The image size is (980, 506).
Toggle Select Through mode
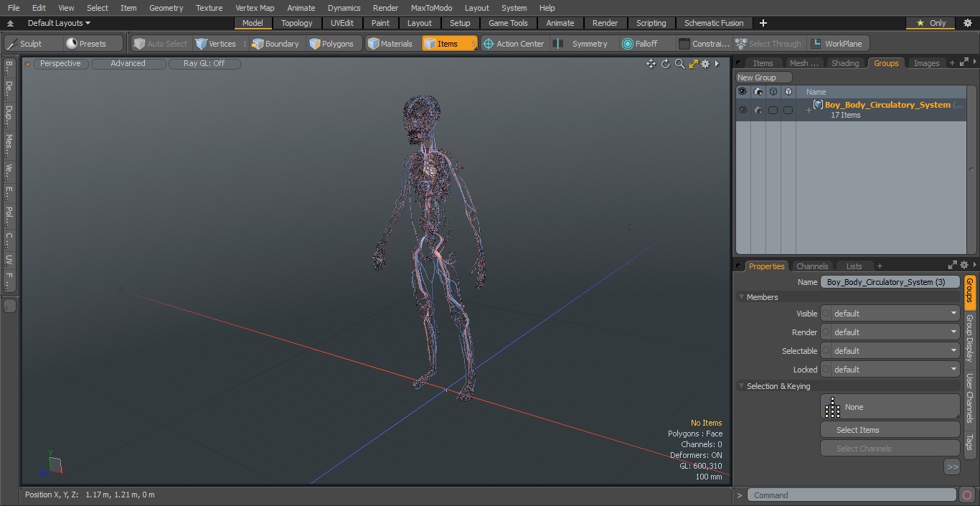click(x=768, y=44)
